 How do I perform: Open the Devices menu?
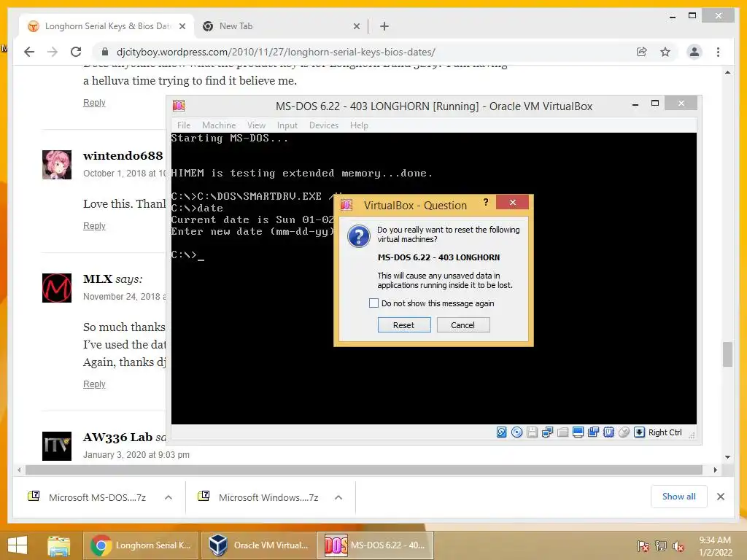click(x=323, y=125)
